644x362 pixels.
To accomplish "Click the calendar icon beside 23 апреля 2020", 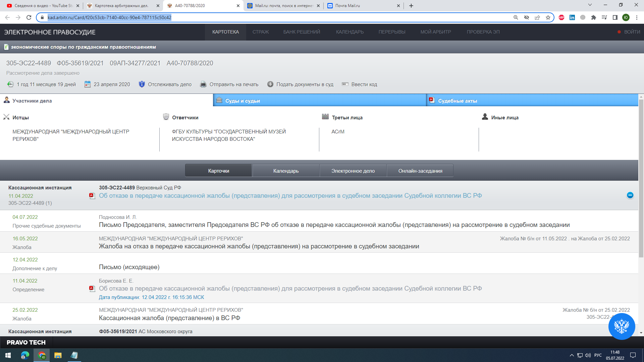I will pos(88,84).
